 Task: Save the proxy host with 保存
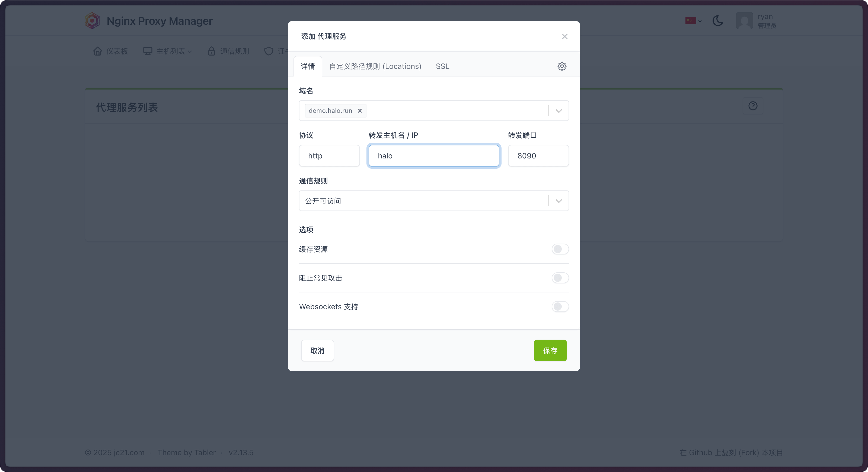(x=550, y=350)
